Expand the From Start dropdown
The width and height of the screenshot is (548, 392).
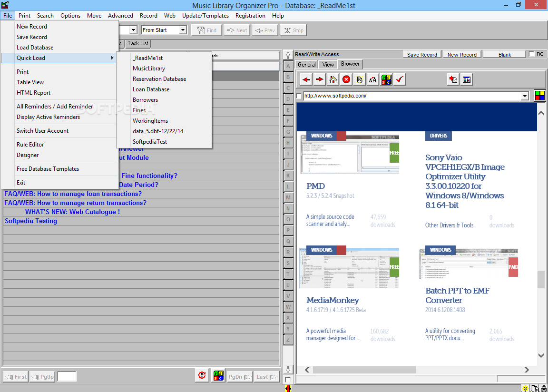[183, 30]
